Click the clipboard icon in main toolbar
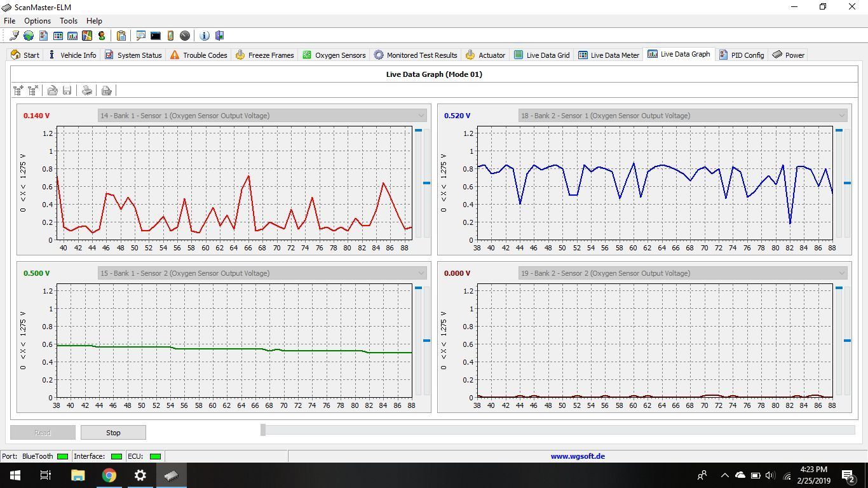The width and height of the screenshot is (868, 488). pos(121,36)
